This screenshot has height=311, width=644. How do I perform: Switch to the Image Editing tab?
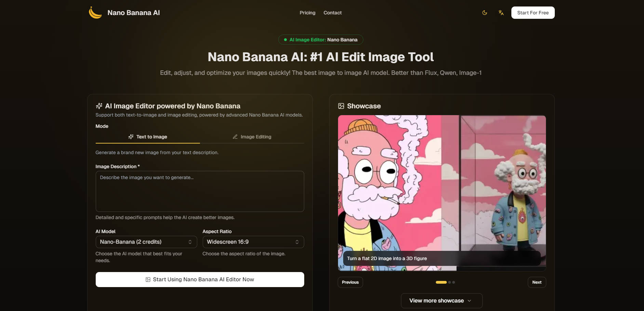[252, 137]
